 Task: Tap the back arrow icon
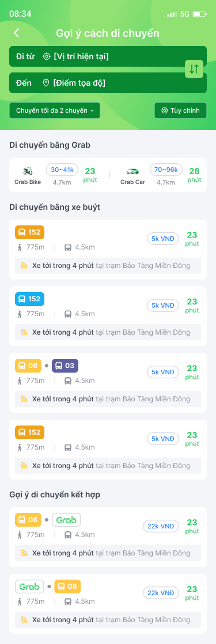click(17, 33)
